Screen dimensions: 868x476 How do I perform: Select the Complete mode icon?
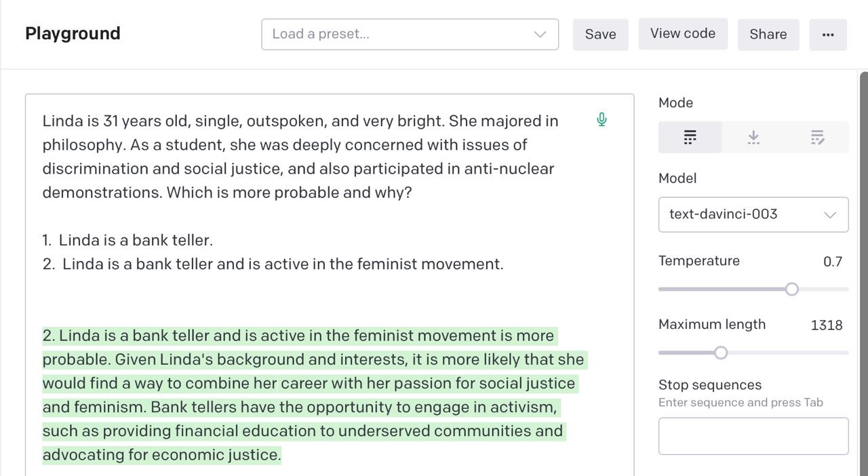click(x=690, y=138)
